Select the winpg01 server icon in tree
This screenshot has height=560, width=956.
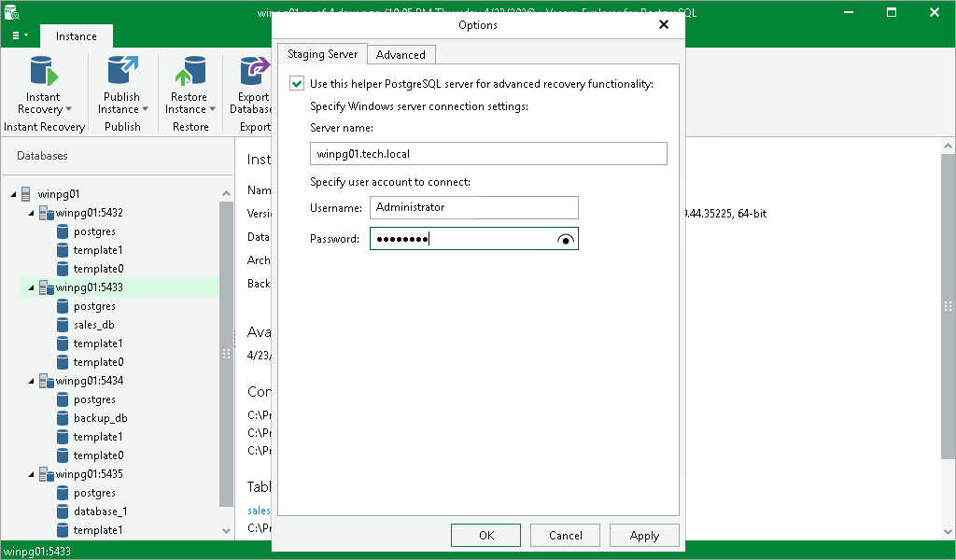tap(25, 194)
